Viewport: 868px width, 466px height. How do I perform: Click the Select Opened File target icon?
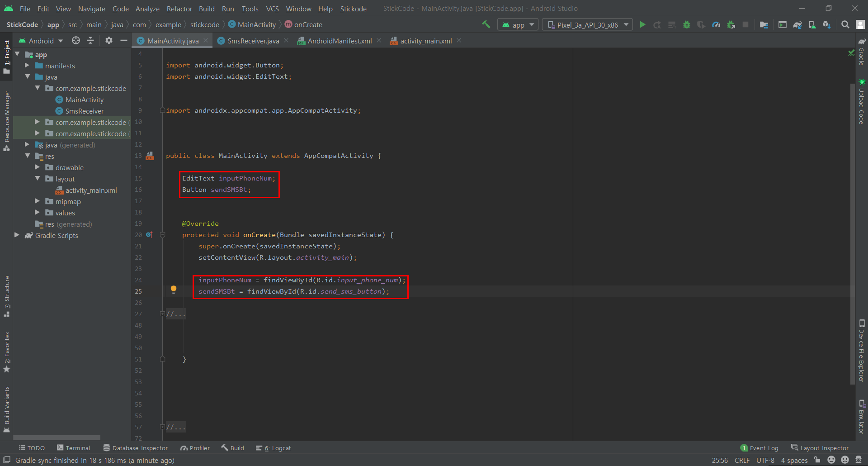(x=76, y=41)
